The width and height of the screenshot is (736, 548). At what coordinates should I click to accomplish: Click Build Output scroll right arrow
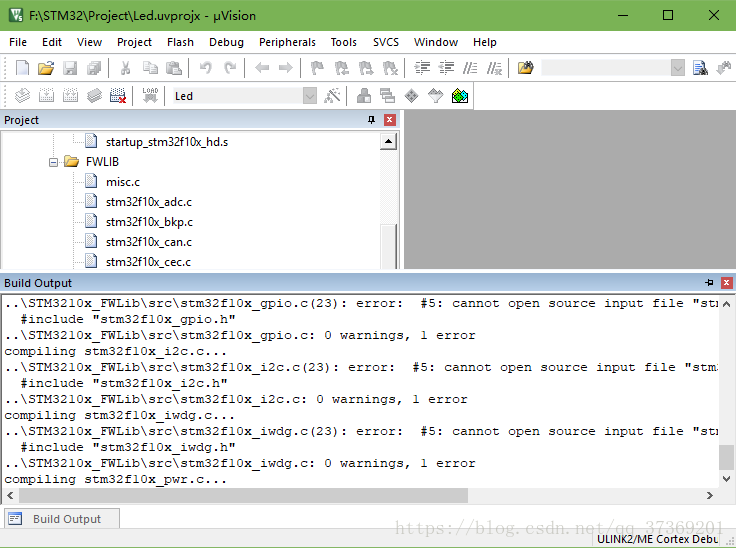click(x=710, y=495)
